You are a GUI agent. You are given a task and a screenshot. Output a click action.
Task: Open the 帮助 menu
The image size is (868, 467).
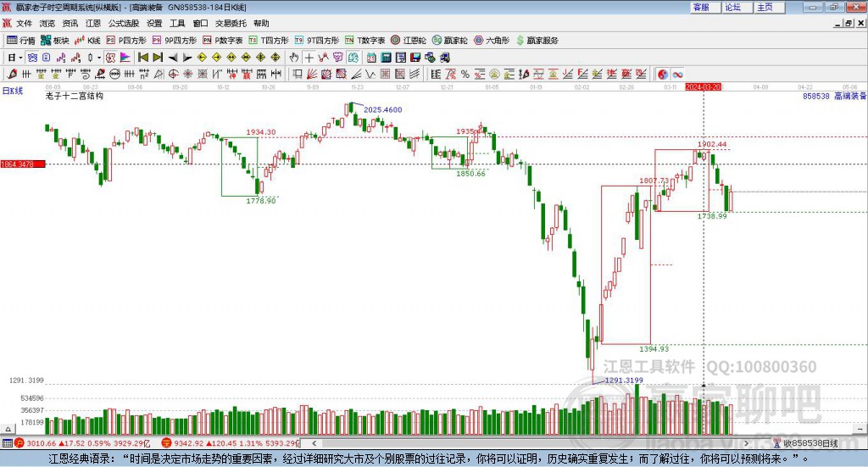click(261, 23)
